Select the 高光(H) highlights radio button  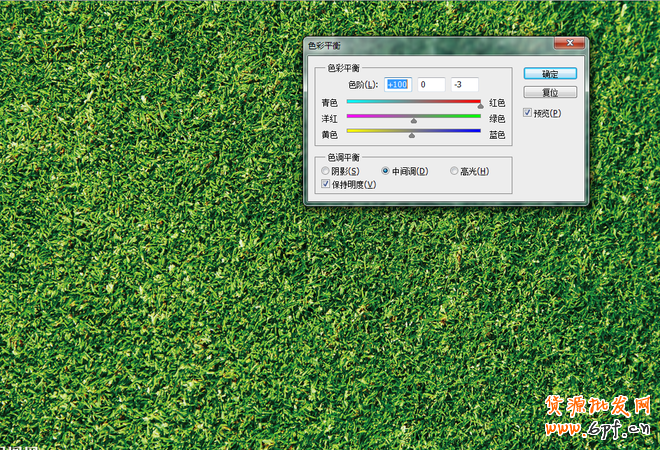[454, 171]
